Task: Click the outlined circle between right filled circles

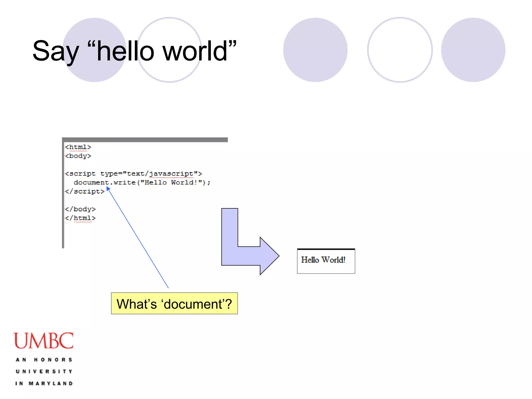Action: click(400, 50)
